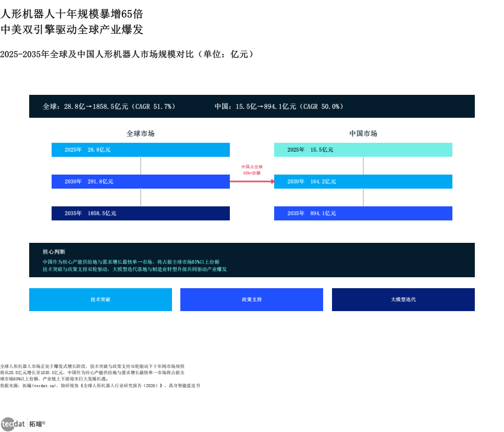Click the 数据来源 source line
The width and height of the screenshot is (504, 432).
tap(100, 386)
